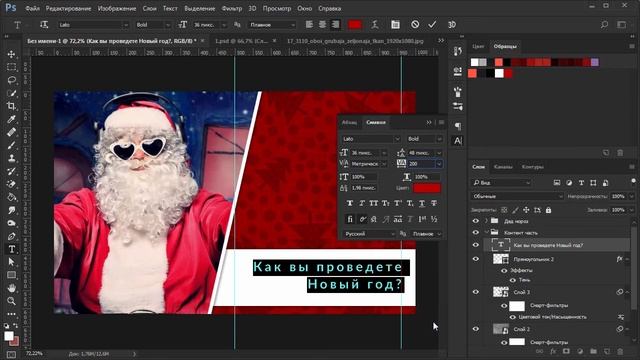Select the Clone Stamp tool
640x360 pixels.
11,158
